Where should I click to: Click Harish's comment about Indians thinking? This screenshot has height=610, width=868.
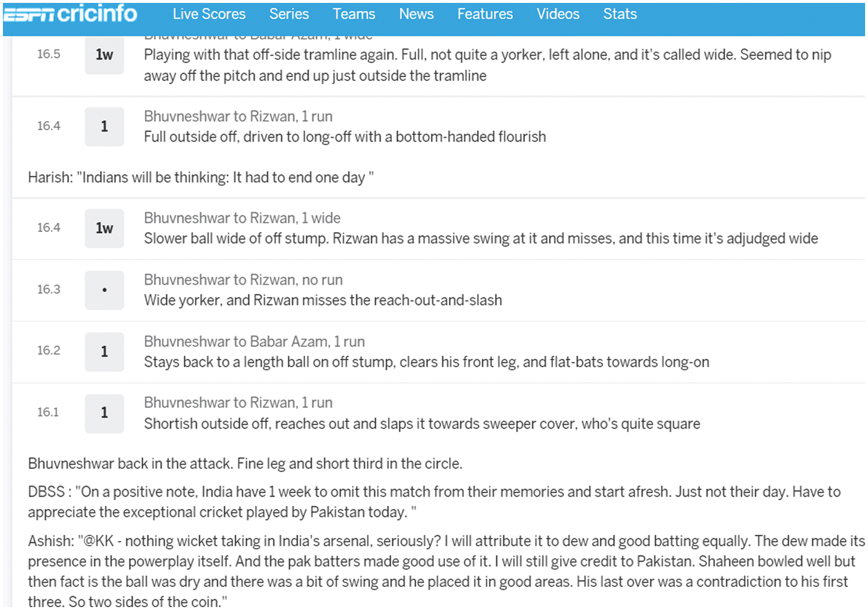[x=200, y=178]
